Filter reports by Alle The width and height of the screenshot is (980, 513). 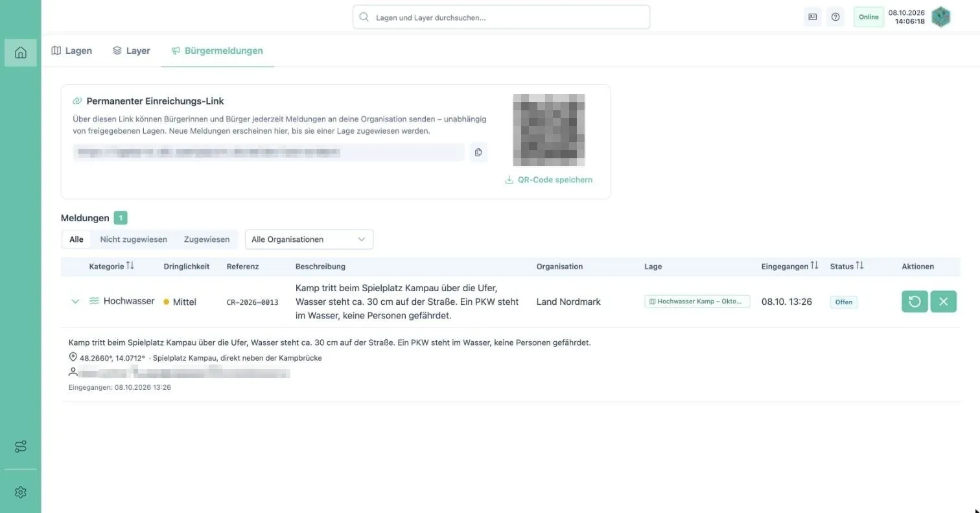(76, 239)
